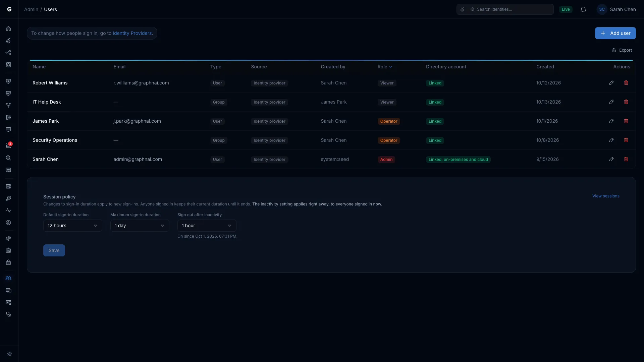This screenshot has height=362, width=644.
Task: Click the Live status badge
Action: click(566, 9)
